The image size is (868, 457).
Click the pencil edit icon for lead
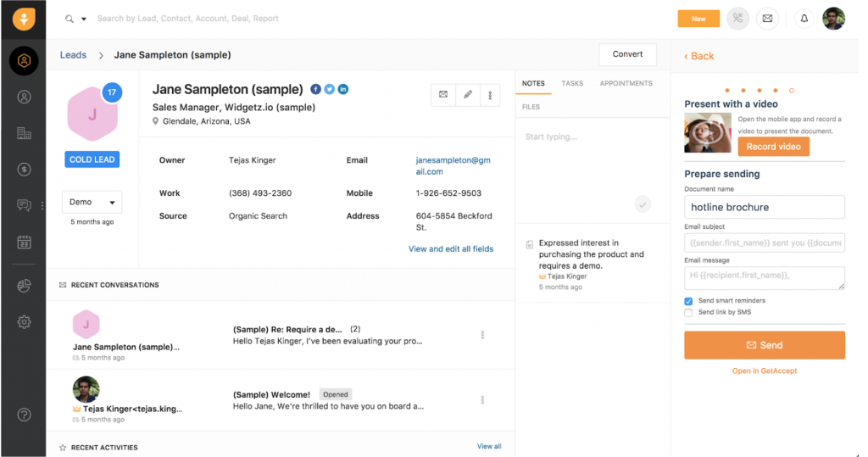point(467,95)
